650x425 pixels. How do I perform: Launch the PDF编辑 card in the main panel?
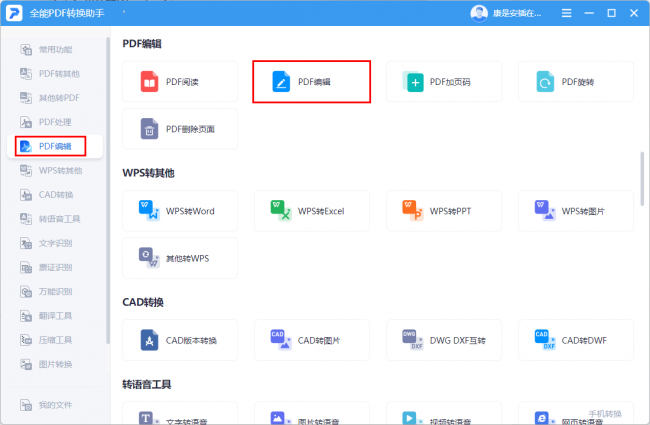coord(312,82)
